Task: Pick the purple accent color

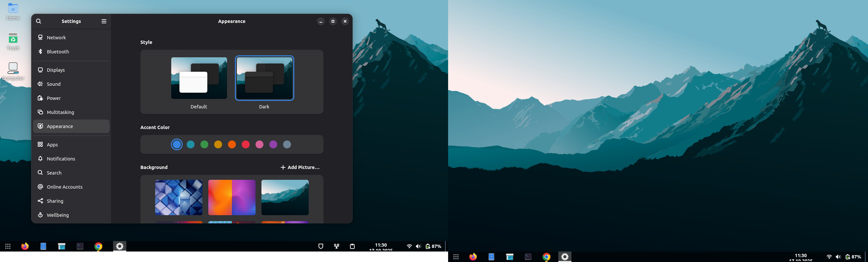Action: pyautogui.click(x=273, y=145)
